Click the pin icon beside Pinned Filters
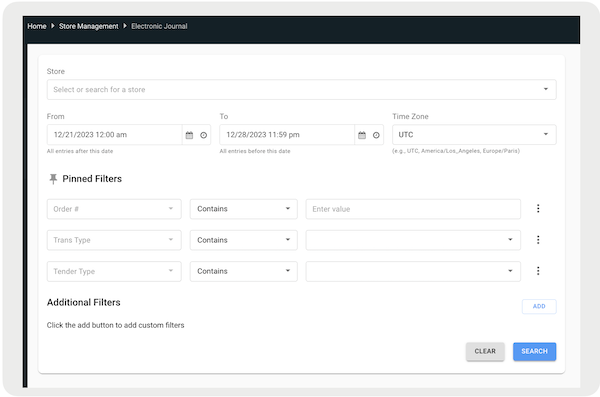 pos(53,179)
